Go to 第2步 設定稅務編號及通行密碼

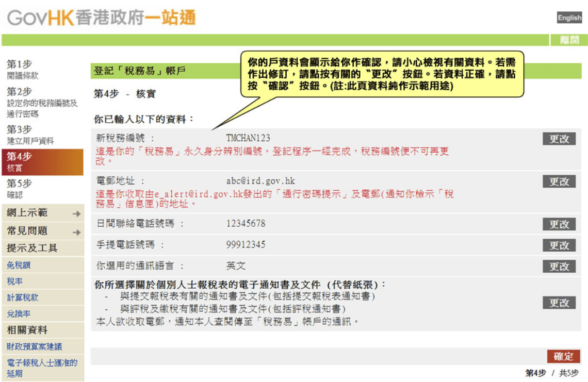click(42, 103)
